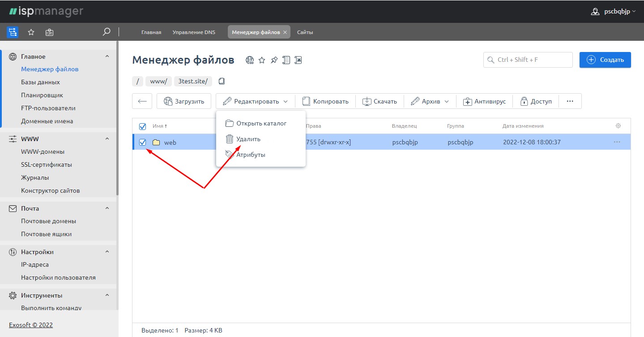Collapse the WWW sidebar section
644x337 pixels.
point(107,139)
